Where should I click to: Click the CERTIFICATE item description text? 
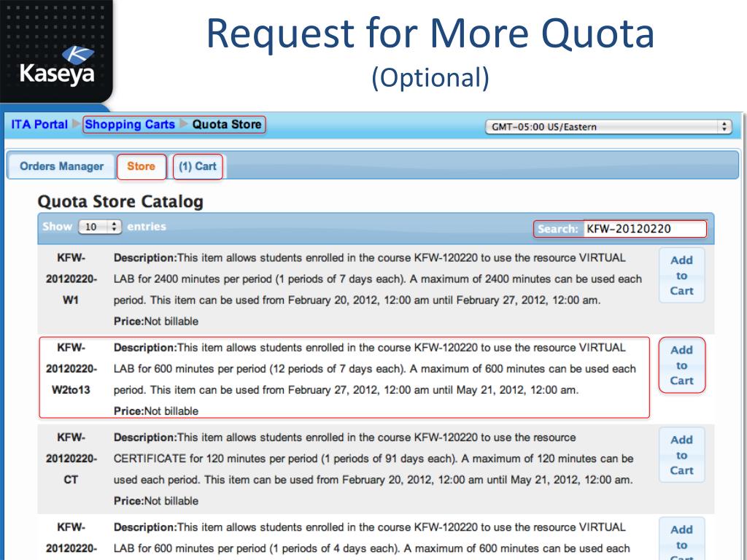point(373,459)
